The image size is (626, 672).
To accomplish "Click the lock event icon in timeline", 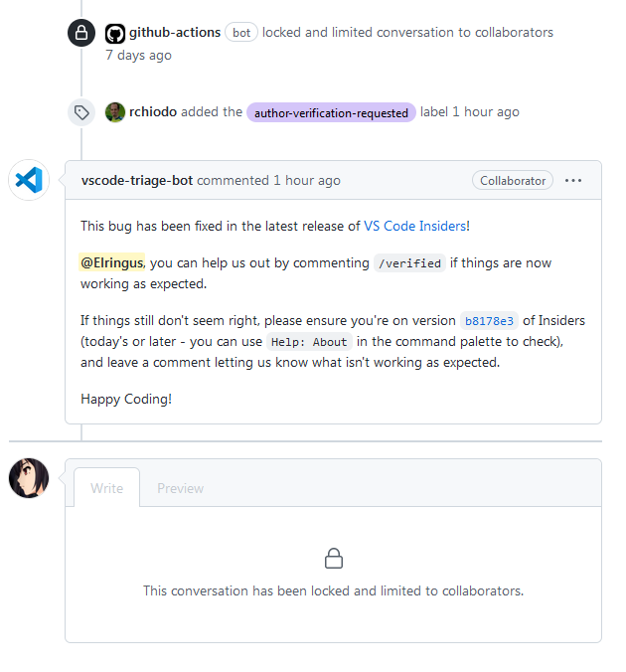I will pyautogui.click(x=81, y=33).
